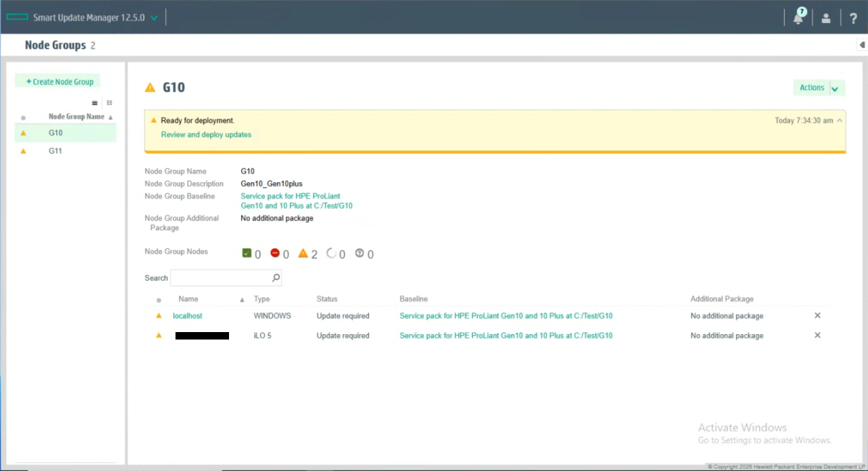Click the orange warning nodes count icon
868x471 pixels.
pos(303,253)
